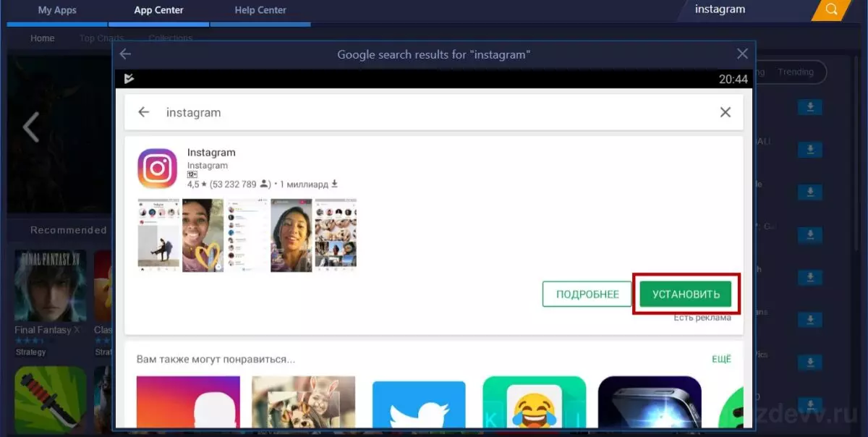The image size is (868, 437).
Task: Switch to the App Center tab
Action: coord(158,10)
